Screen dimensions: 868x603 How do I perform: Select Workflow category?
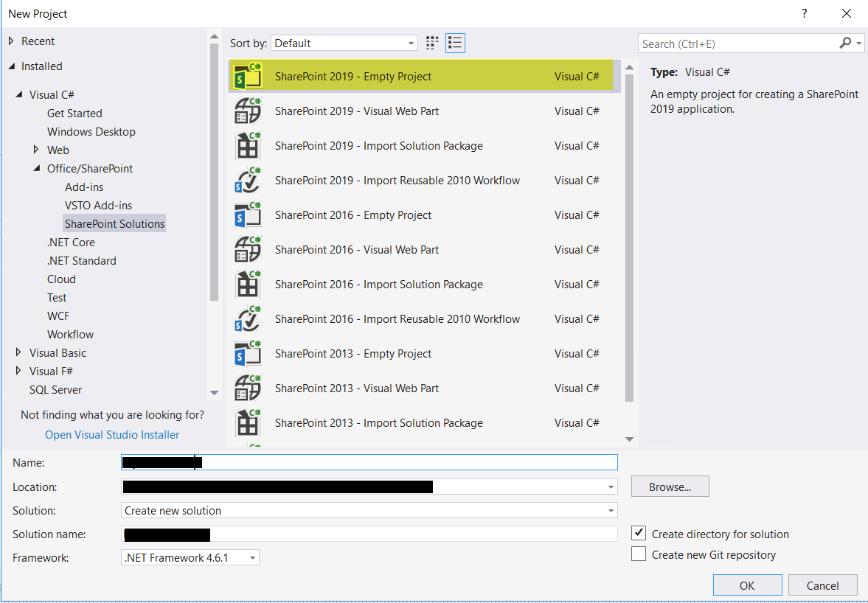coord(70,334)
